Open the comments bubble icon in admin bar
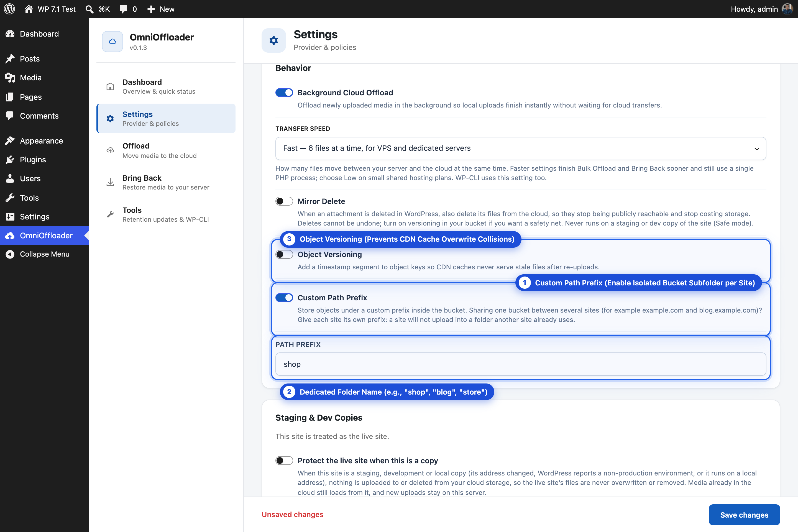The image size is (798, 532). click(123, 9)
